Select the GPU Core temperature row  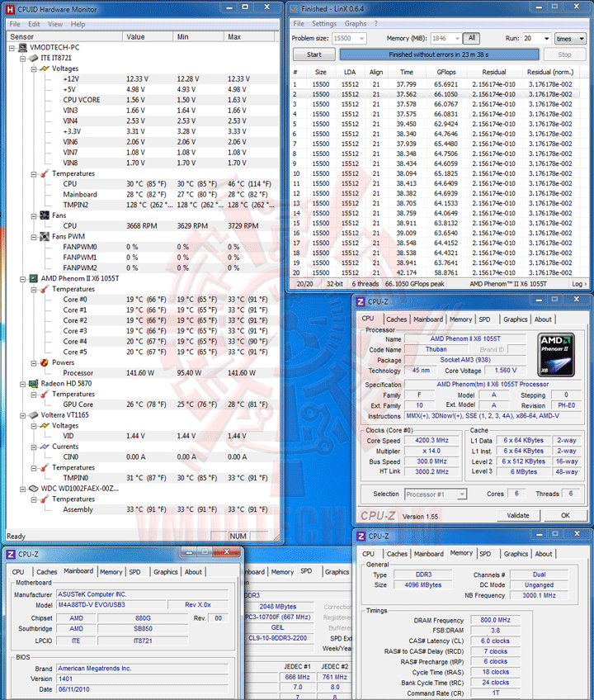pos(170,404)
